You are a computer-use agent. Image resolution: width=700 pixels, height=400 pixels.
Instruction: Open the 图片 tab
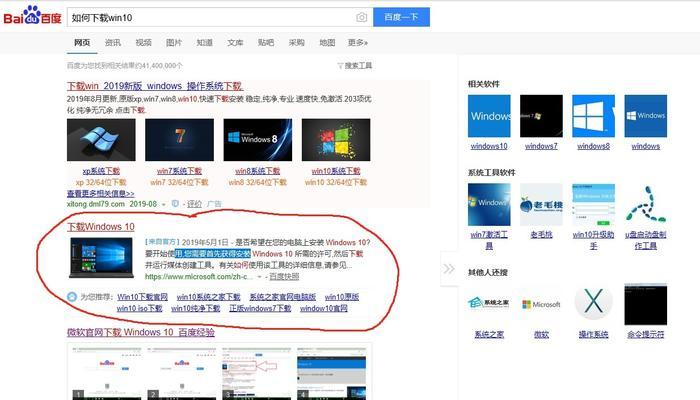coord(174,43)
